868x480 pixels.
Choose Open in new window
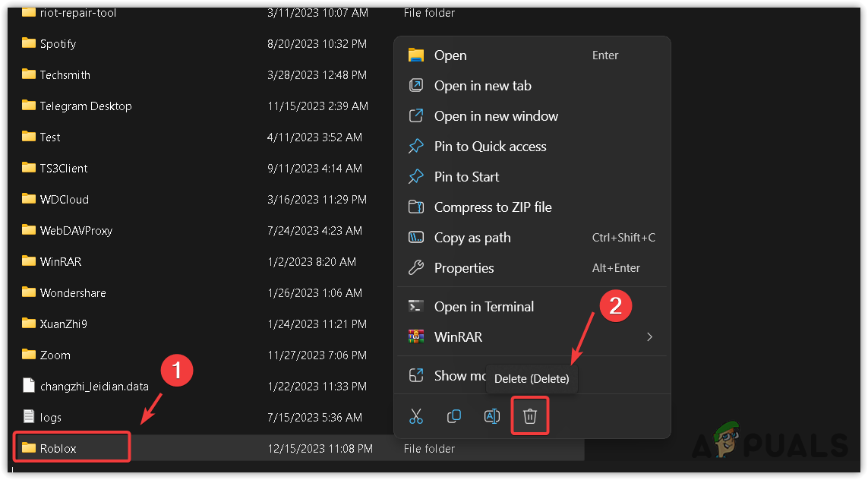(x=496, y=116)
